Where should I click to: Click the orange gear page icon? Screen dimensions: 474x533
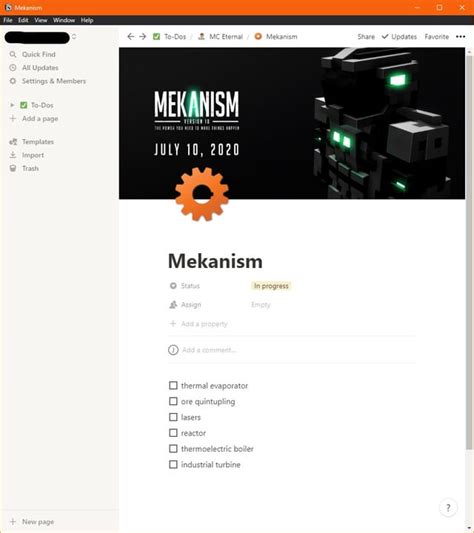click(x=202, y=194)
